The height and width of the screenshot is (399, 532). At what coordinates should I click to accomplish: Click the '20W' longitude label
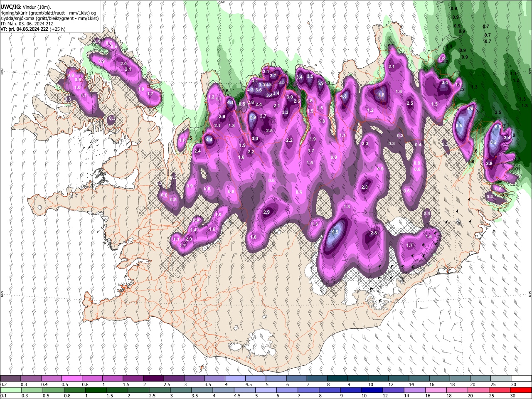[222, 2]
